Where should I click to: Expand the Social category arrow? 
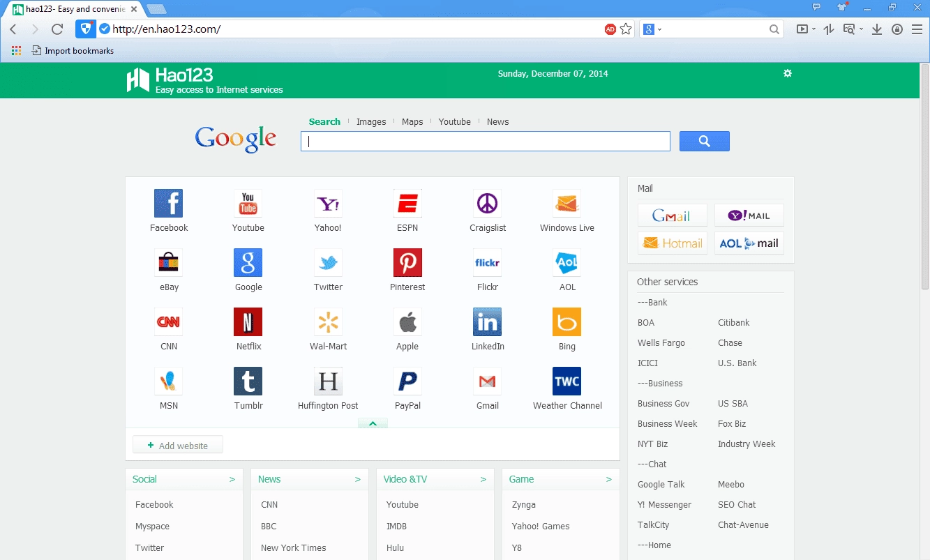click(232, 479)
